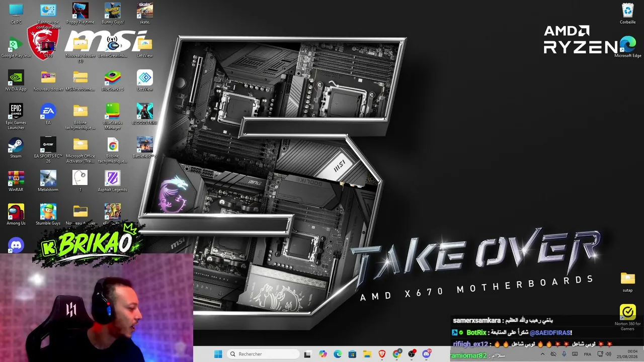Open the sutap folder on the desktop

tap(628, 282)
